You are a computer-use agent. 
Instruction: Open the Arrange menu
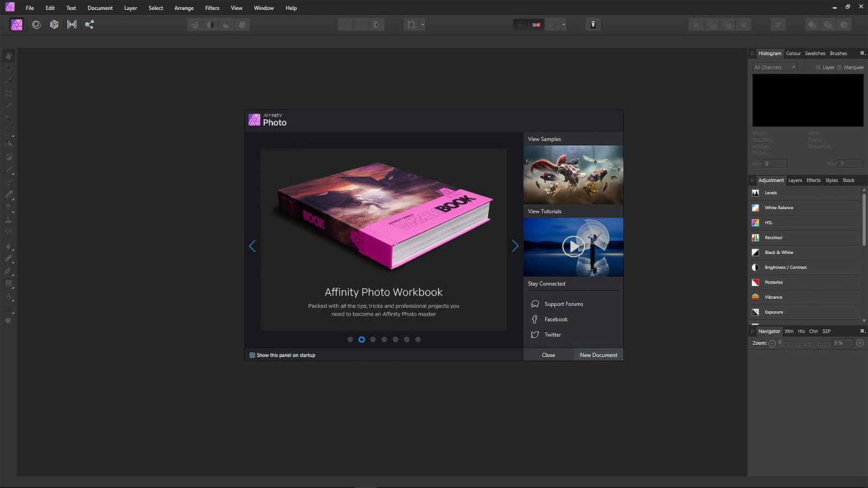(x=184, y=8)
